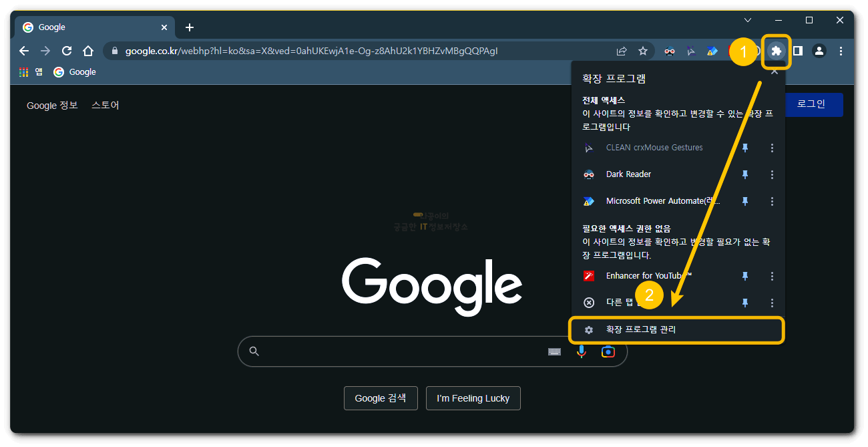Unpin the Enhancer for YouTube extension
This screenshot has height=447, width=868.
(745, 275)
